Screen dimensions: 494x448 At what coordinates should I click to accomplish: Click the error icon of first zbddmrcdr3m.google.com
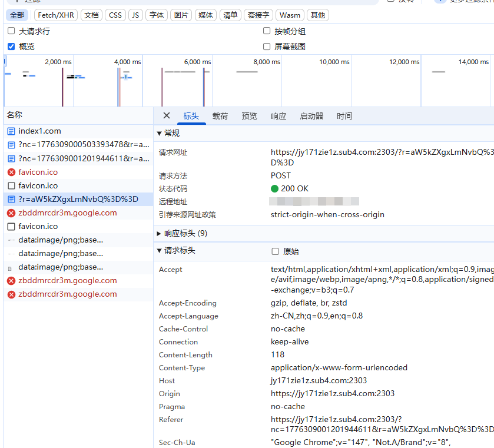11,213
